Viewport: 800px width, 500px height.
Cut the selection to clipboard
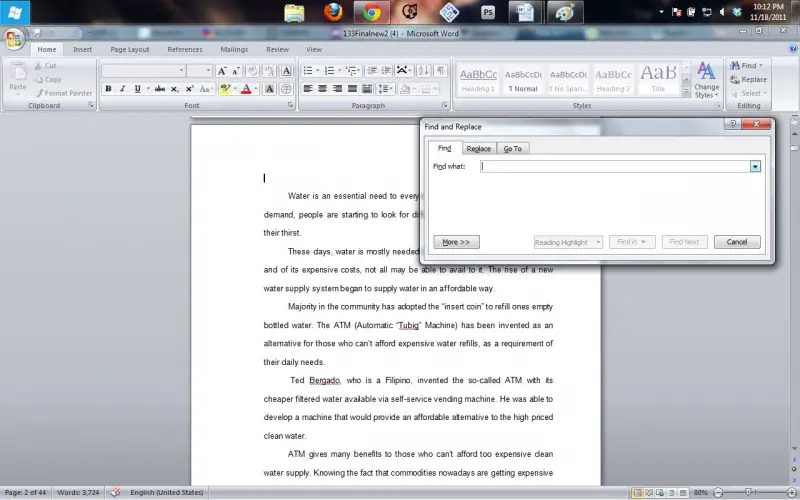(x=45, y=65)
